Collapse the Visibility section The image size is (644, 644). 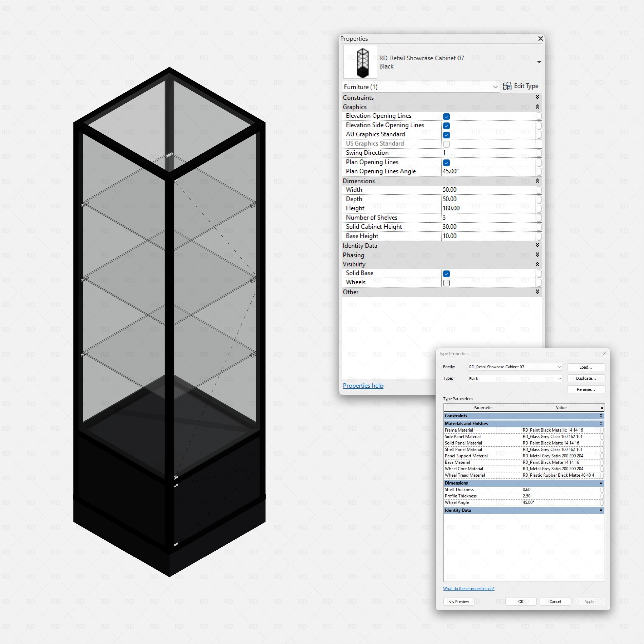click(537, 264)
